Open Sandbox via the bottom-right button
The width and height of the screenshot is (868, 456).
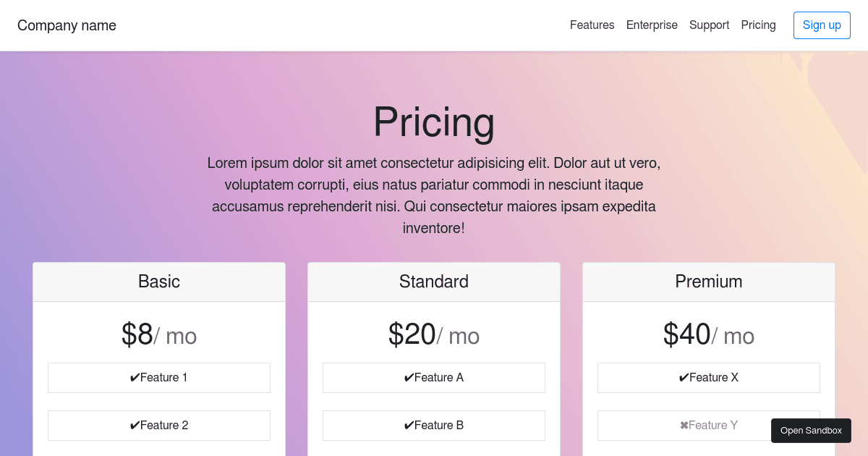(x=811, y=430)
